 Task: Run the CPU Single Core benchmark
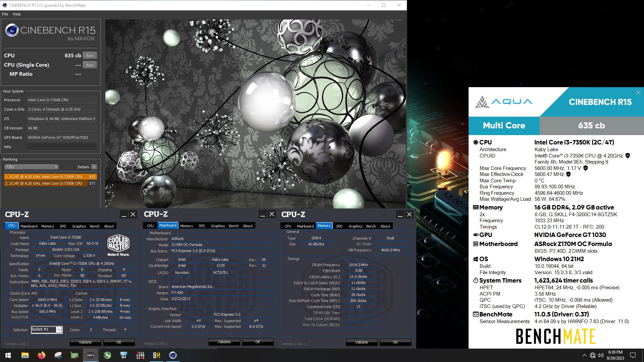(x=90, y=65)
